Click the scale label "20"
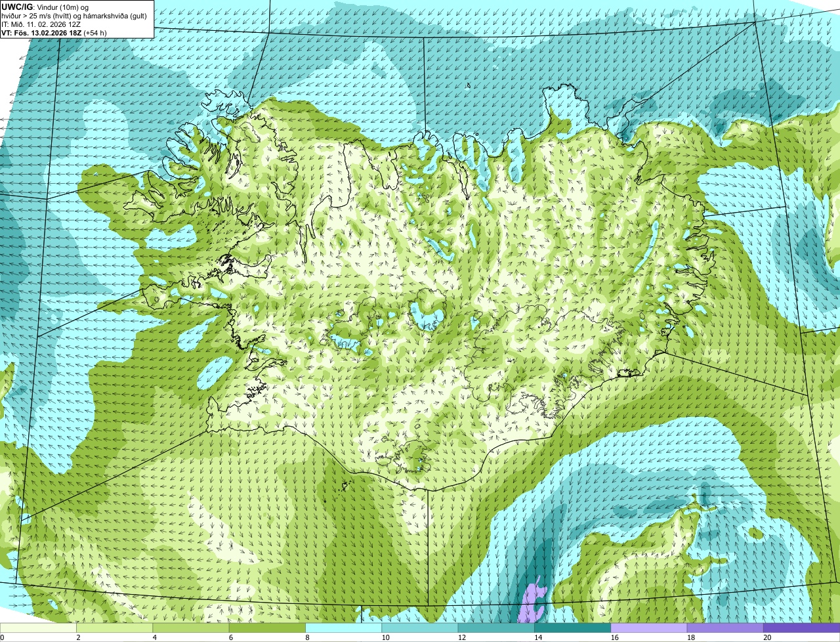Image resolution: width=840 pixels, height=642 pixels. tap(766, 637)
